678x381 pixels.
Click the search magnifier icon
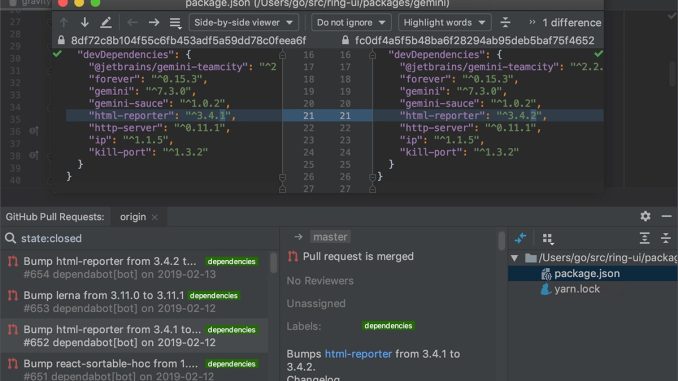tap(10, 238)
